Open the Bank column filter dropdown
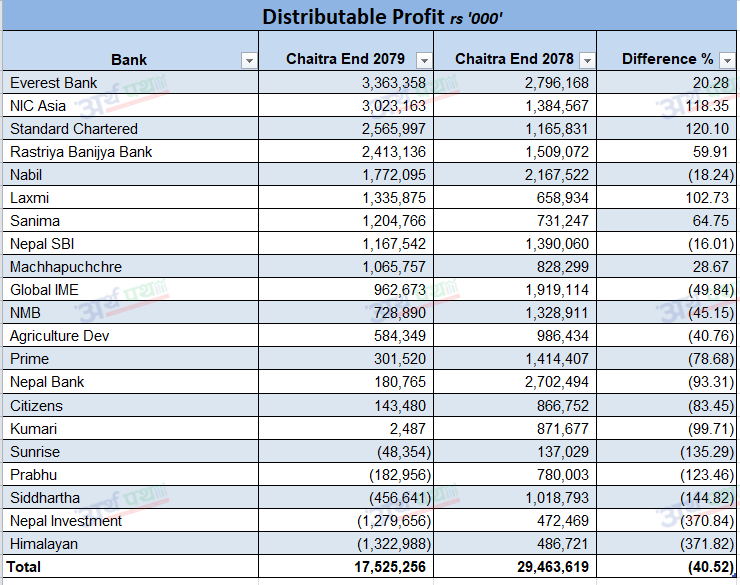Image resolution: width=740 pixels, height=585 pixels. pyautogui.click(x=249, y=60)
